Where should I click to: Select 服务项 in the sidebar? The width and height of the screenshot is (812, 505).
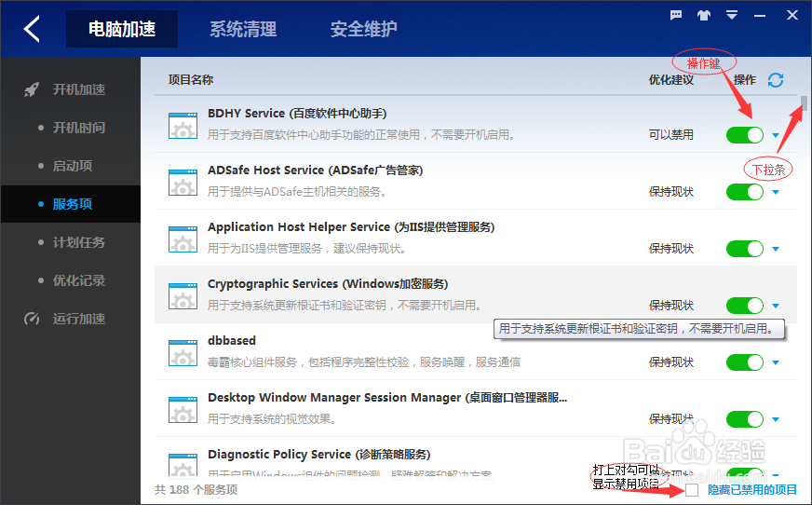71,204
